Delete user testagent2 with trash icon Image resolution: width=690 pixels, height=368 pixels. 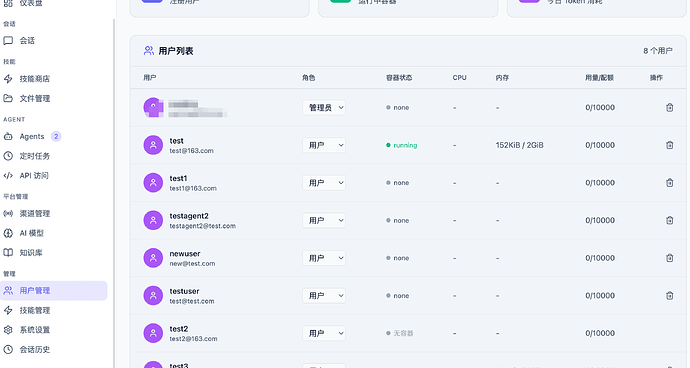669,220
